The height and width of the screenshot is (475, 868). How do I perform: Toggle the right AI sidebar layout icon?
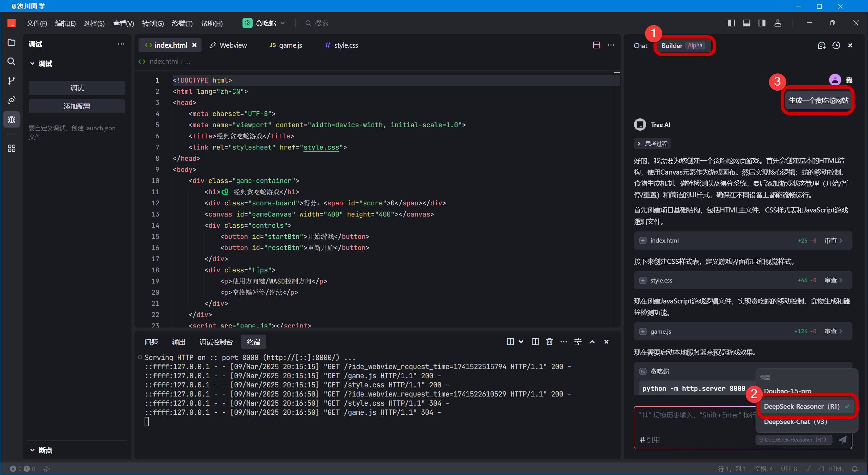coord(762,23)
